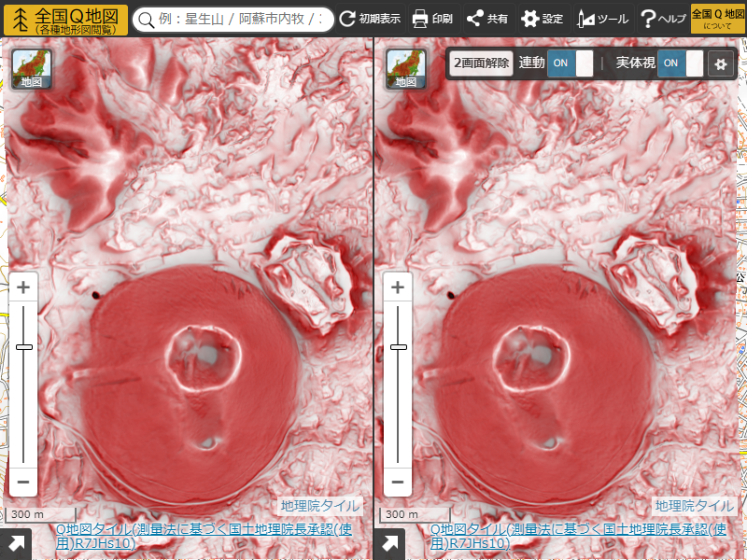
Task: Click the left pane bottom arrow icon
Action: click(16, 544)
